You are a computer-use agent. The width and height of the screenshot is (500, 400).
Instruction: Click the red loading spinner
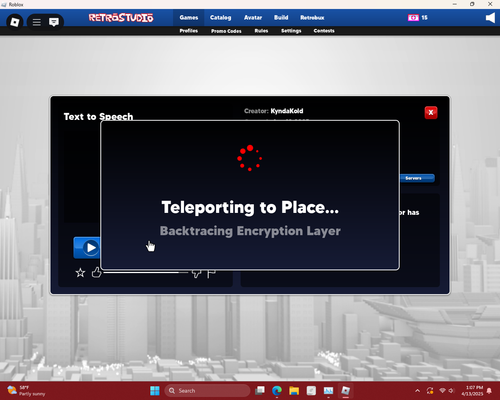(x=249, y=158)
